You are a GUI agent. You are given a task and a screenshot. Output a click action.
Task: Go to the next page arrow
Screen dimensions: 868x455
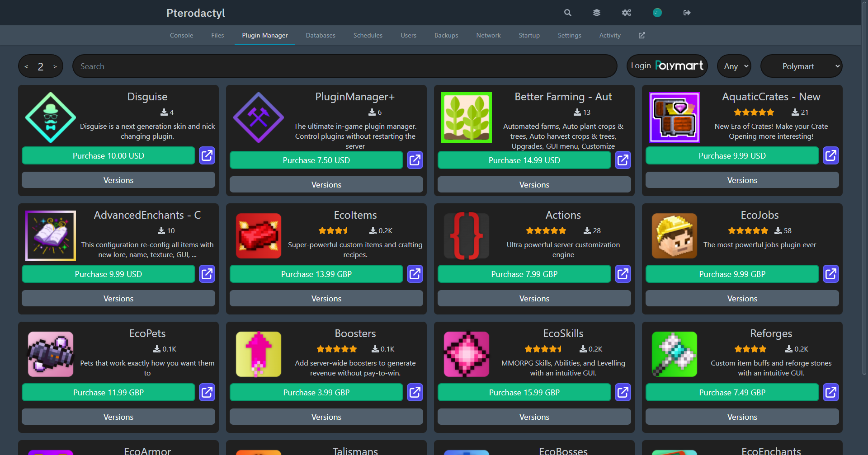click(x=55, y=67)
